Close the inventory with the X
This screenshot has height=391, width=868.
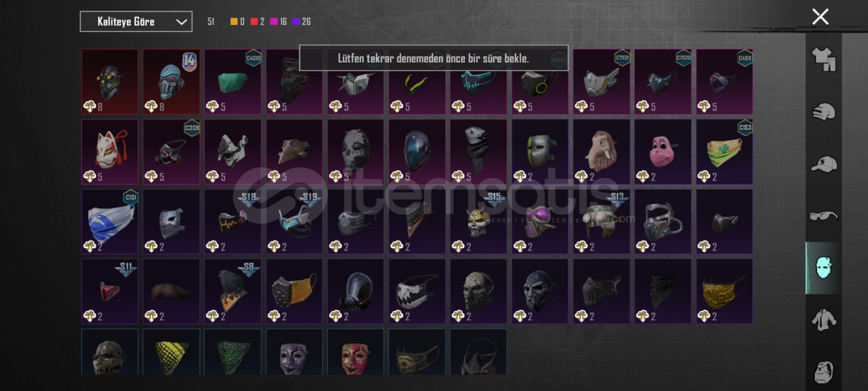click(820, 17)
